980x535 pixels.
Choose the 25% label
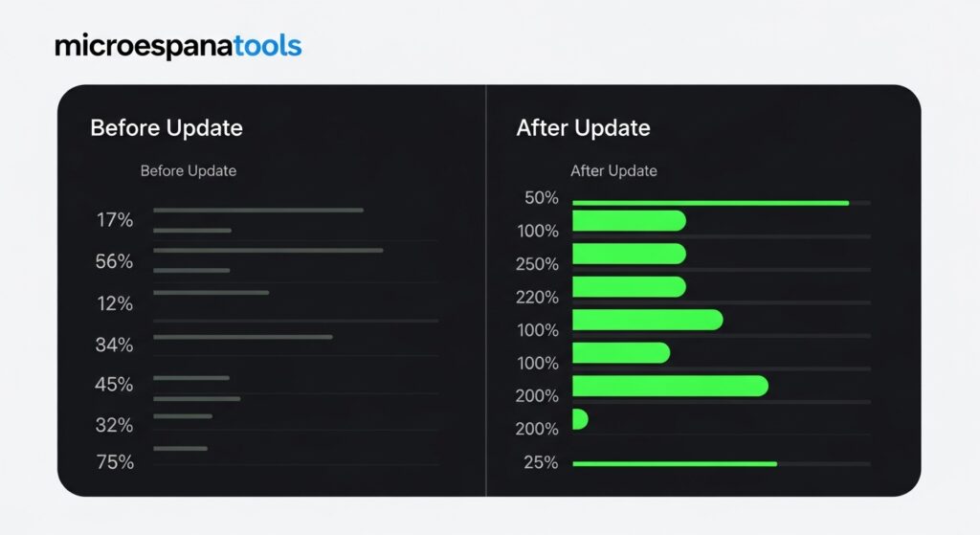click(542, 462)
